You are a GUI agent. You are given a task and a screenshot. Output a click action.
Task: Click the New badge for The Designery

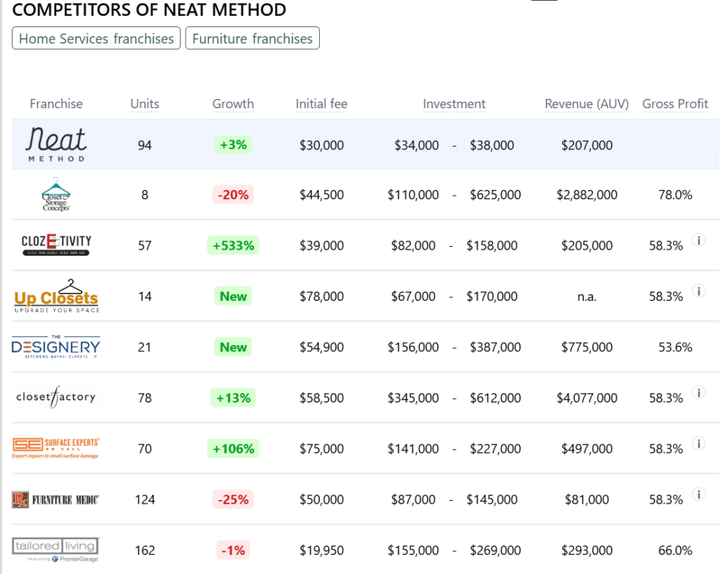click(x=233, y=347)
